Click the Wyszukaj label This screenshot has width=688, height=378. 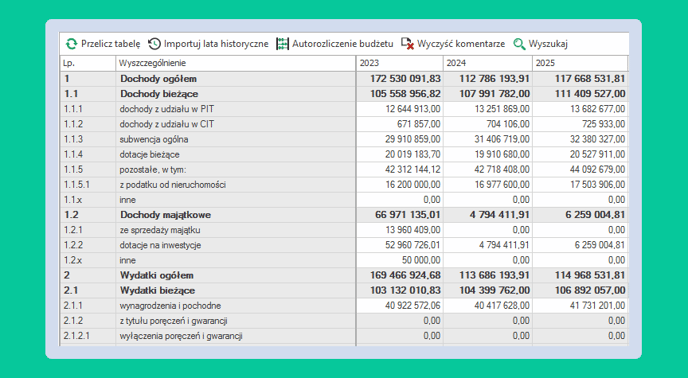(x=548, y=44)
